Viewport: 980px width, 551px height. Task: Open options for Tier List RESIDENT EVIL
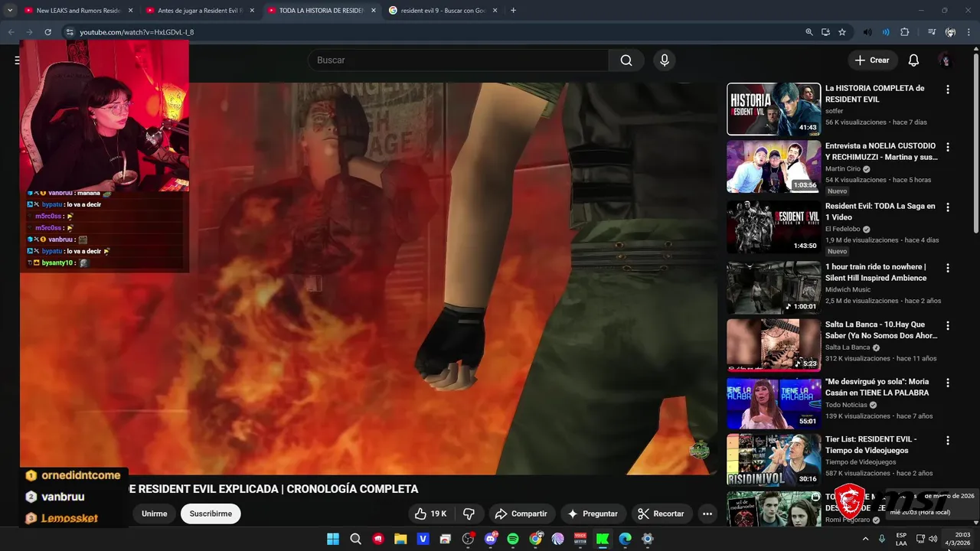(948, 441)
